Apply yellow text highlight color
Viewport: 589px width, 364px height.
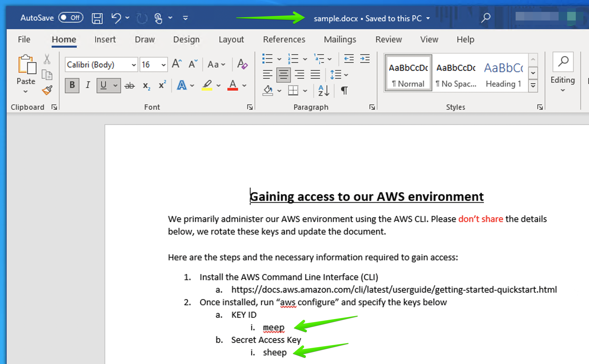click(x=207, y=86)
